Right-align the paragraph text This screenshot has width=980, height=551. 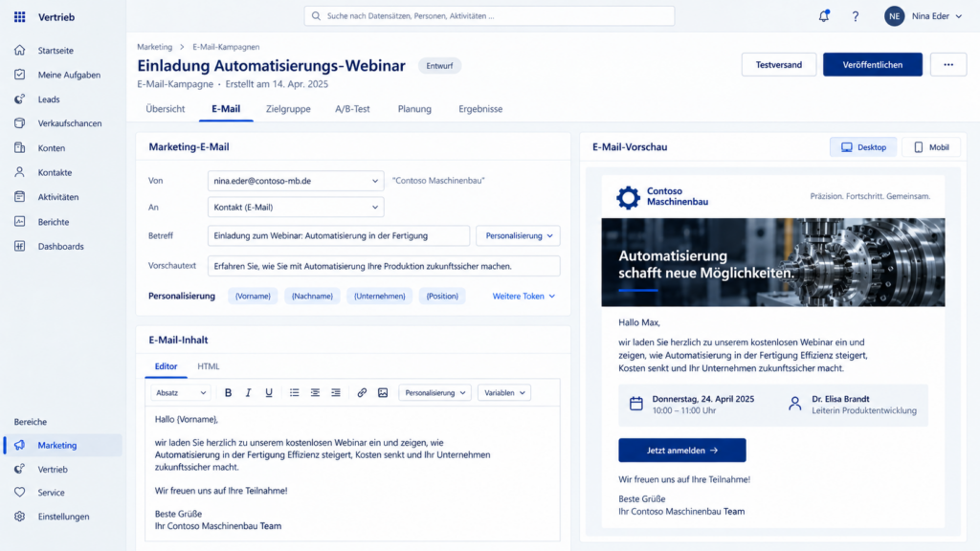pyautogui.click(x=336, y=393)
